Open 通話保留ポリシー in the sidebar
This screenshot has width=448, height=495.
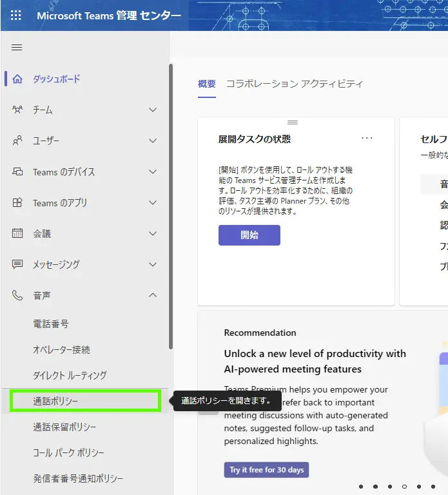coord(64,427)
